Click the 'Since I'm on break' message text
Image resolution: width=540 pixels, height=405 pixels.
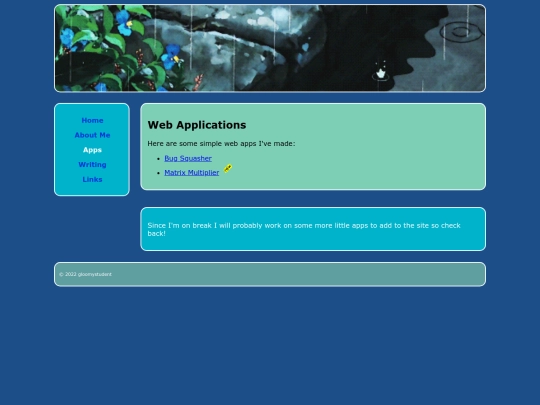304,229
